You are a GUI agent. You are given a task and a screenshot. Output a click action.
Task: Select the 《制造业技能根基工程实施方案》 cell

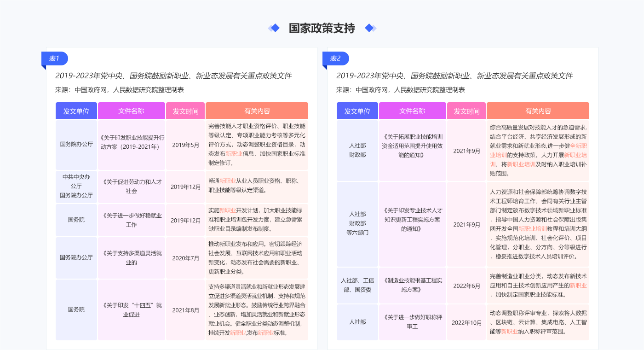coord(413,286)
